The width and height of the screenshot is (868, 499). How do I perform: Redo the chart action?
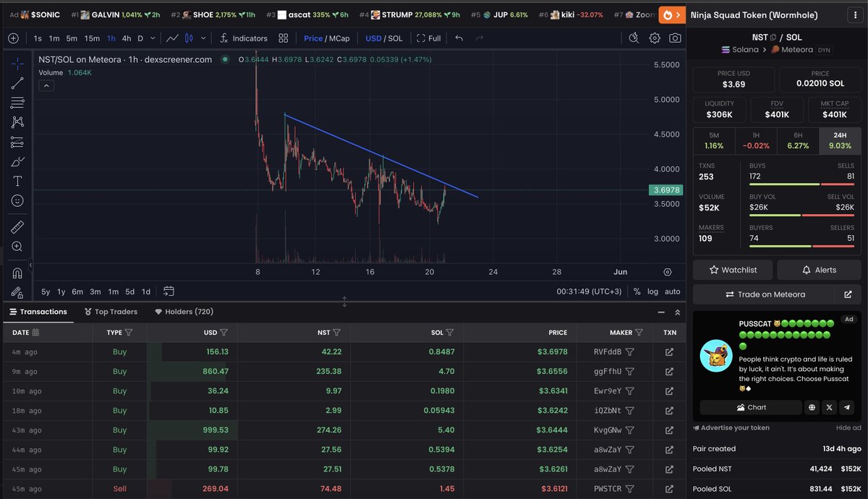480,38
